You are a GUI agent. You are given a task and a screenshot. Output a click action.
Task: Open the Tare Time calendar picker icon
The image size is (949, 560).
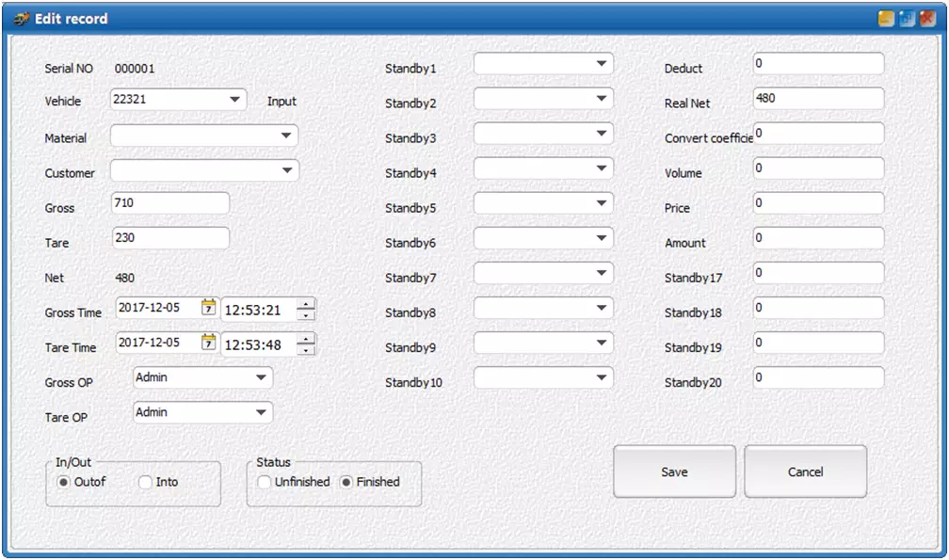[x=208, y=343]
